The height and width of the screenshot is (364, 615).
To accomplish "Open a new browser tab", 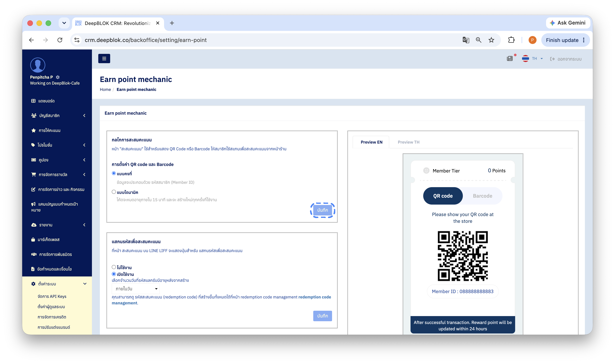I will [172, 23].
